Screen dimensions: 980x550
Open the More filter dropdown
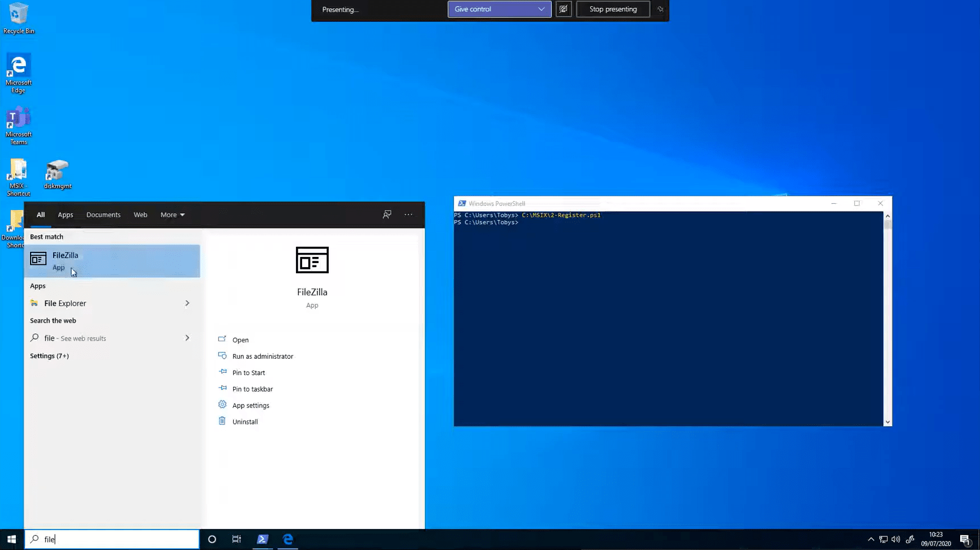pyautogui.click(x=173, y=215)
